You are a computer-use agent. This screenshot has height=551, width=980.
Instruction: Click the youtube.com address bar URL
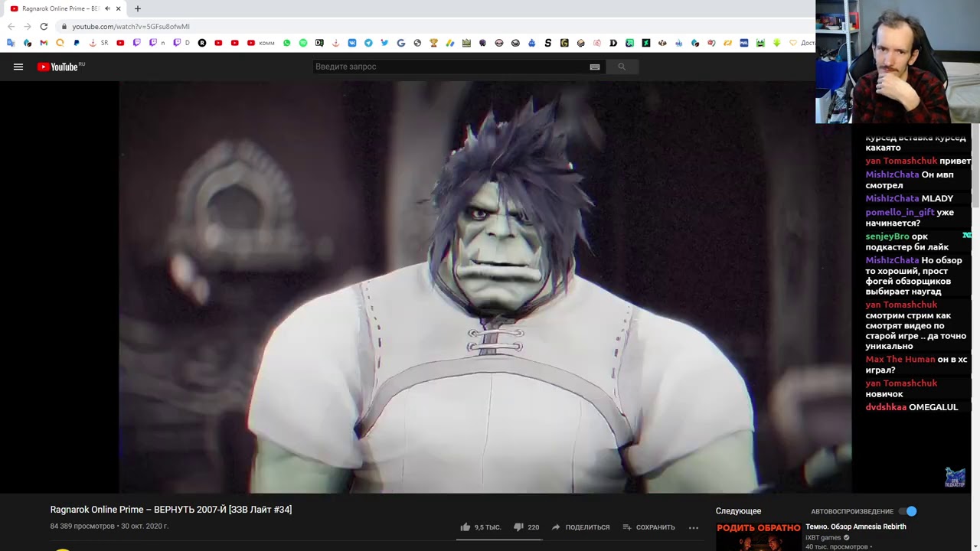tap(131, 26)
